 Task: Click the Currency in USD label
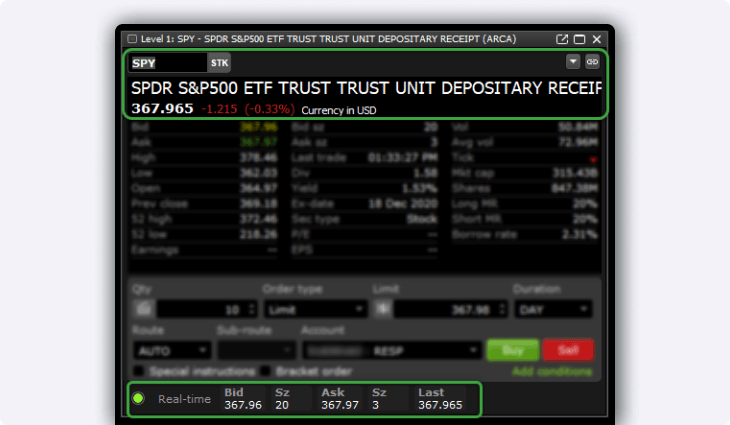[339, 110]
